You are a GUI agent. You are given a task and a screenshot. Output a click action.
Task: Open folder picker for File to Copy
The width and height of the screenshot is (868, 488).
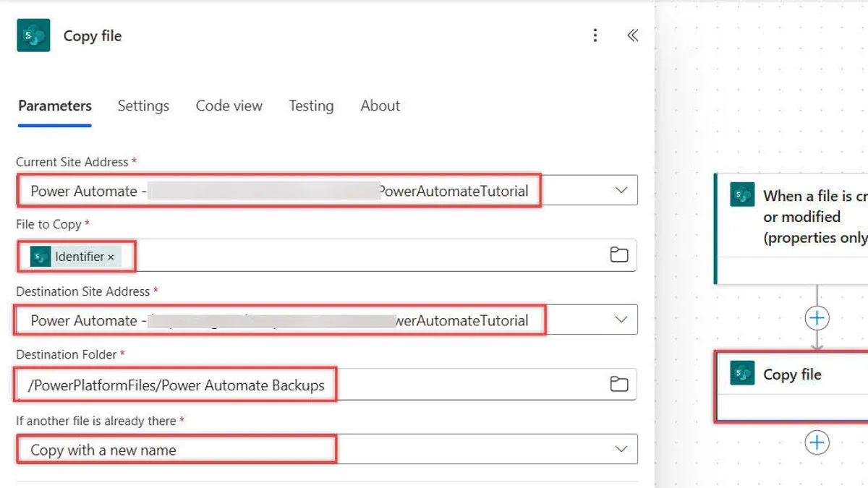619,254
